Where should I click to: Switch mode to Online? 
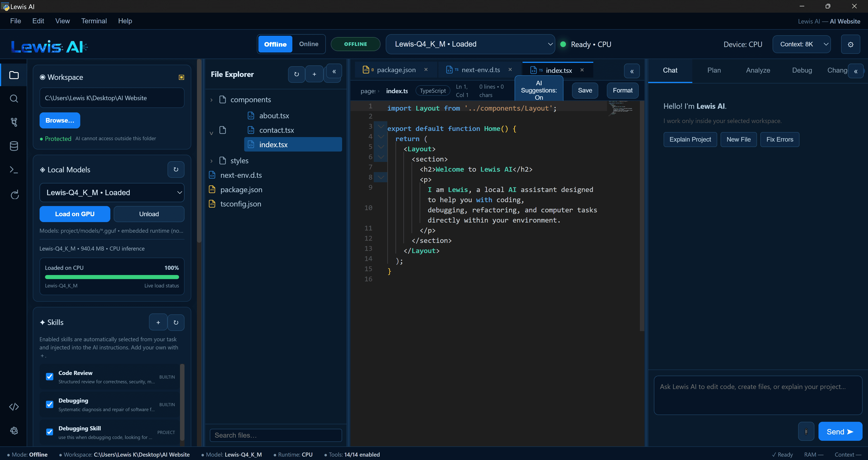coord(309,44)
